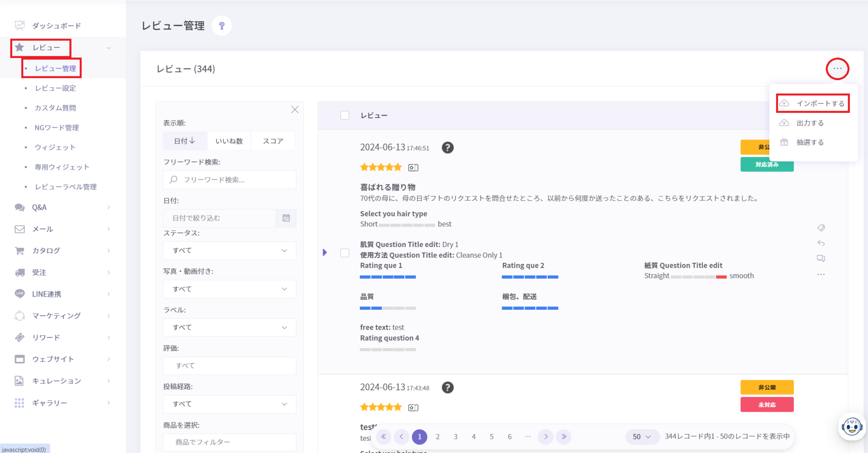Screen dimensions: 868x453
Task: Open the ステータス dropdown
Action: [x=229, y=250]
